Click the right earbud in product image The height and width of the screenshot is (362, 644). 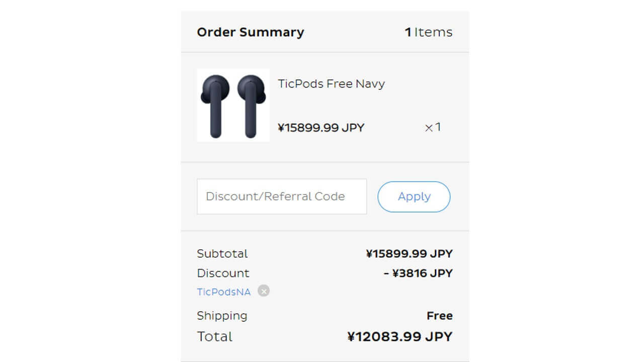coord(251,105)
